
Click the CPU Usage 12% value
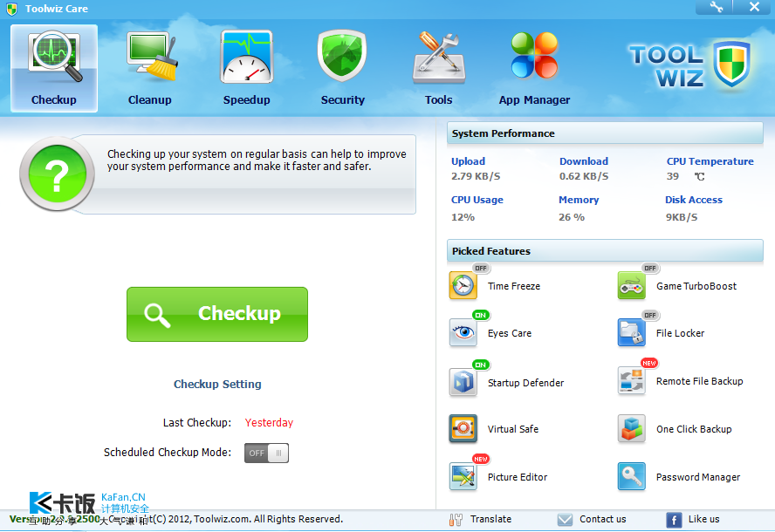[463, 217]
